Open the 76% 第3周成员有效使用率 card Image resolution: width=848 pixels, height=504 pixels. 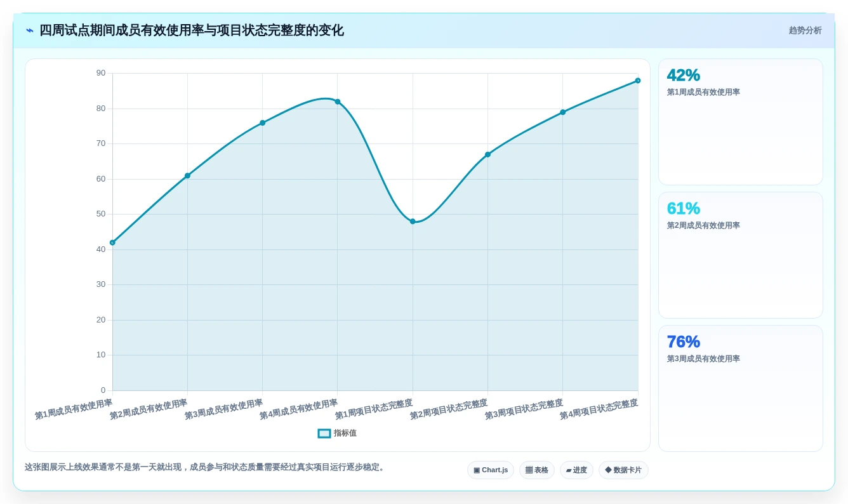pyautogui.click(x=741, y=388)
